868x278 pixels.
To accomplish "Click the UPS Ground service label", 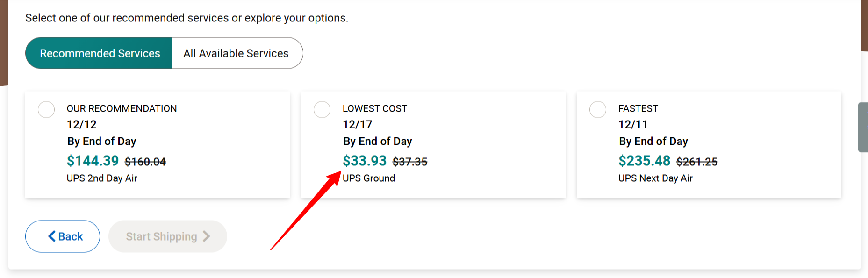I will click(x=369, y=178).
